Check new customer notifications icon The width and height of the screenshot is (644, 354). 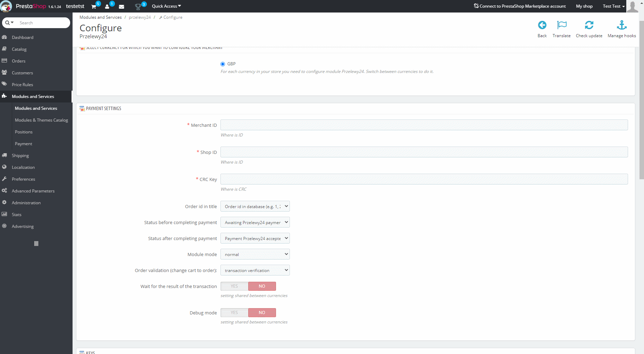tap(107, 6)
